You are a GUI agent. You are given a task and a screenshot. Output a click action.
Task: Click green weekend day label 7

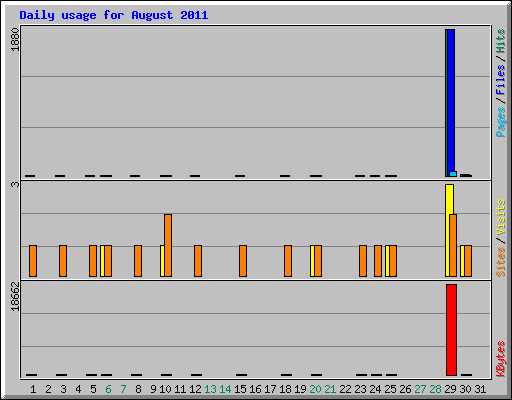pos(123,389)
